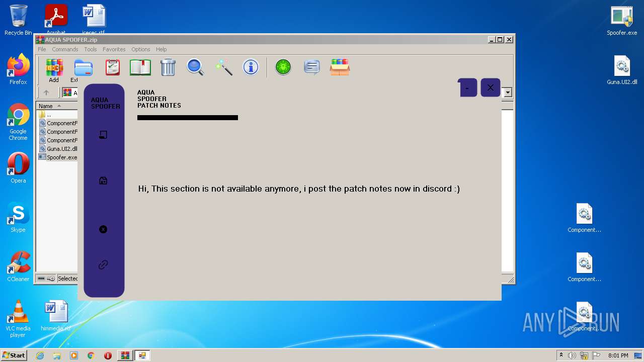Screen dimensions: 644x362
Task: Select the himmedia.rtf desktop document
Action: click(56, 316)
